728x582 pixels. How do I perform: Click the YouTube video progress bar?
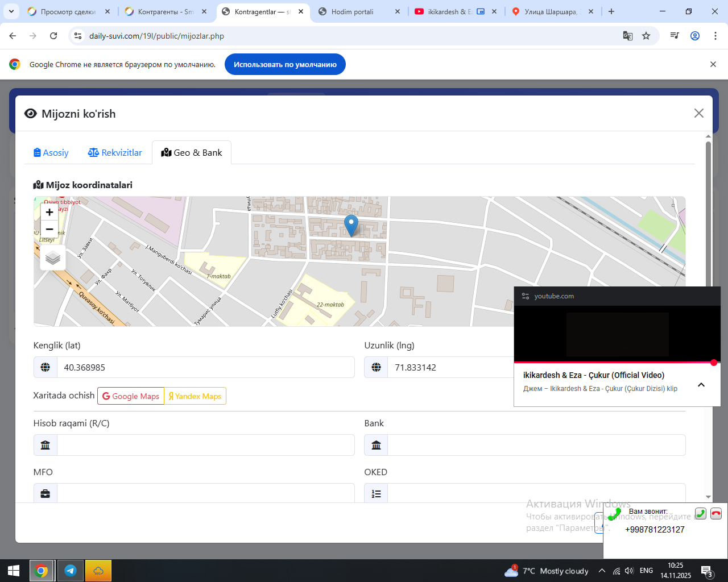[x=613, y=362]
